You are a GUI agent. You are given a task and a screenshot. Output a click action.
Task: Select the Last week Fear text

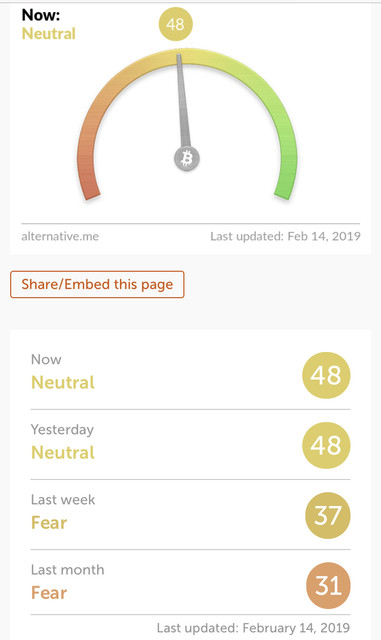[x=49, y=523]
